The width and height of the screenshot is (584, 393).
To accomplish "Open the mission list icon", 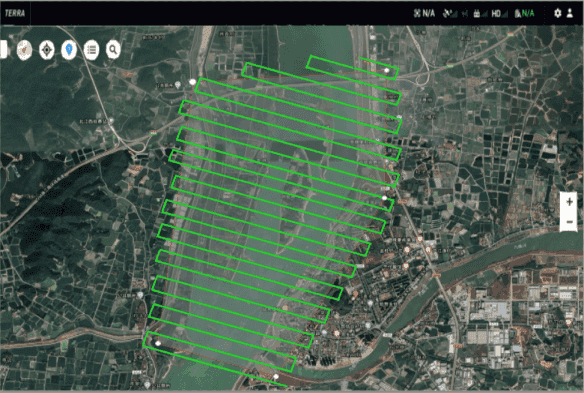I will [x=91, y=50].
